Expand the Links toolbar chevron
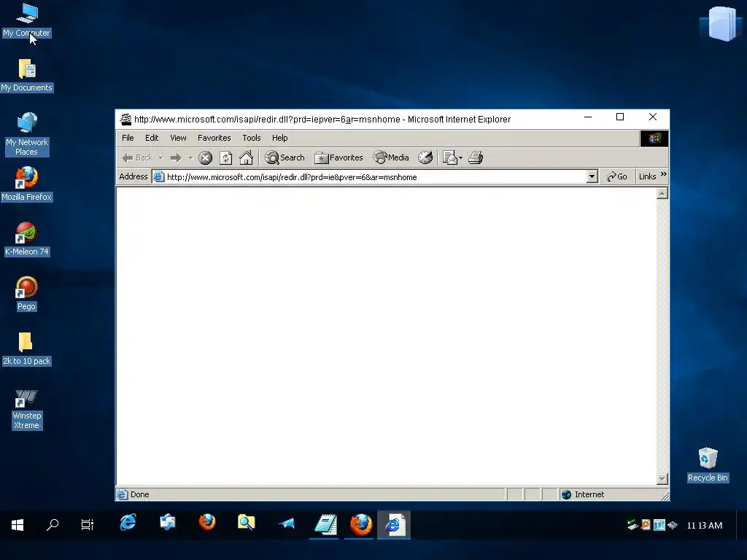 [664, 174]
